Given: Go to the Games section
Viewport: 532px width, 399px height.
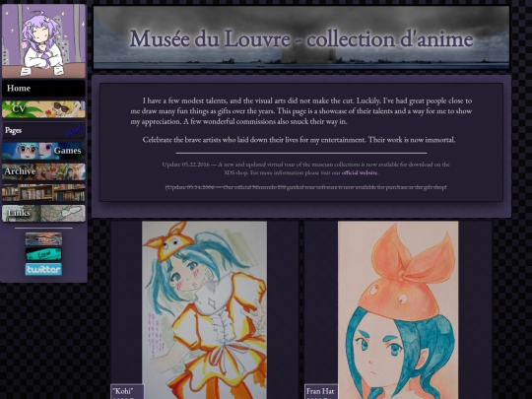Looking at the screenshot, I should [x=43, y=151].
